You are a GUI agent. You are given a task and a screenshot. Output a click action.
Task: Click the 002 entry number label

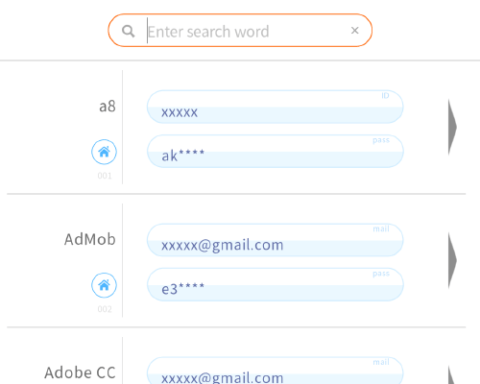[x=104, y=309]
